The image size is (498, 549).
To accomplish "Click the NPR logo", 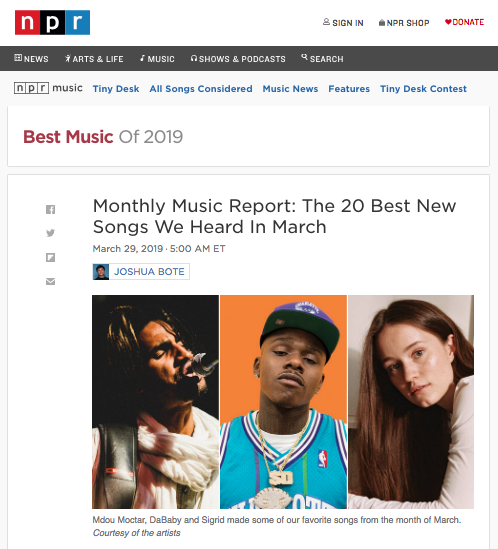I will (52, 22).
